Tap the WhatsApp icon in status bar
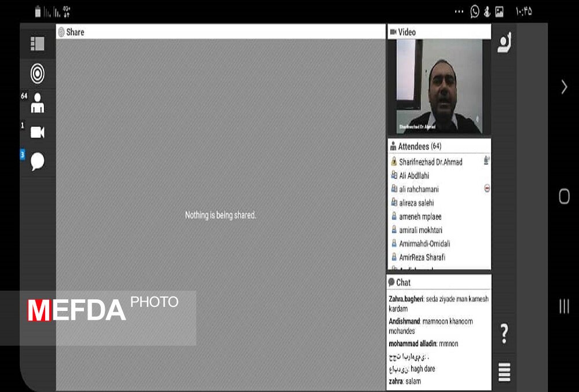This screenshot has width=579, height=392. 475,12
